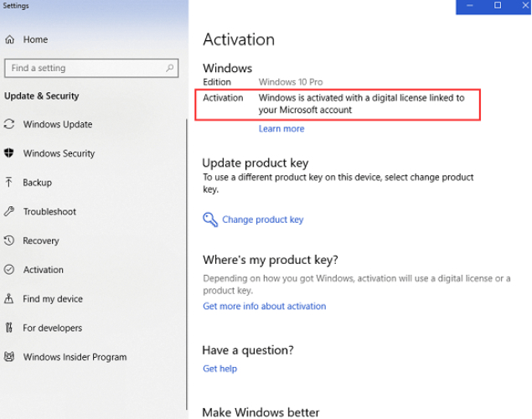Click the Windows Update sync icon
The image size is (532, 419).
pos(10,124)
